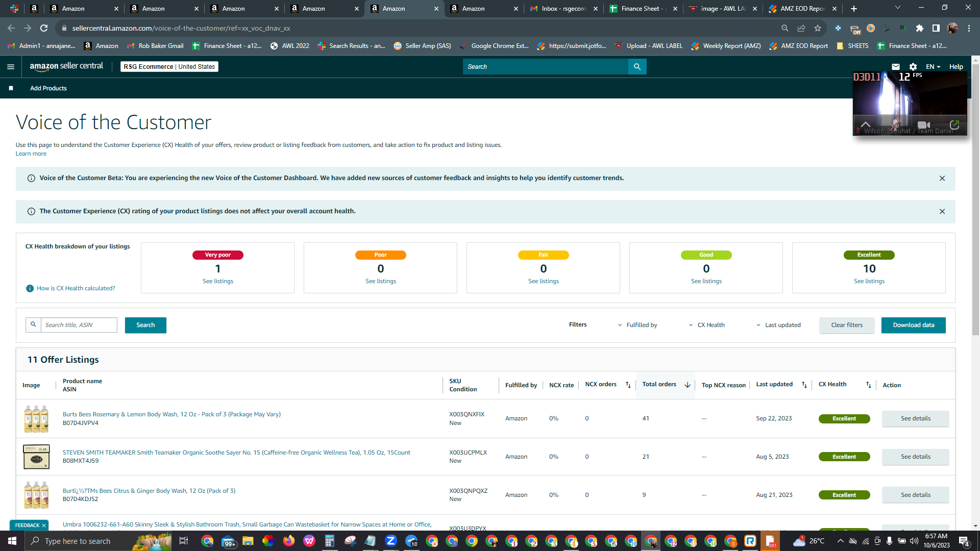Switch to the Inbox - rsgecom tab
The height and width of the screenshot is (551, 980).
563,9
